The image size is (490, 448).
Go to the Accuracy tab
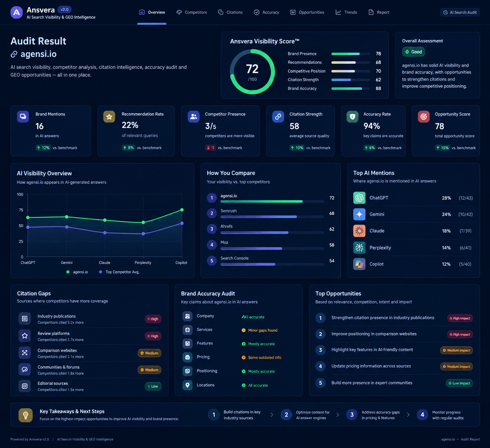pos(266,12)
